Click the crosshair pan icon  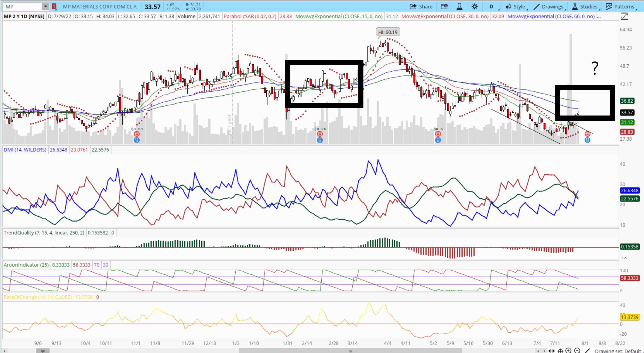[x=560, y=351]
